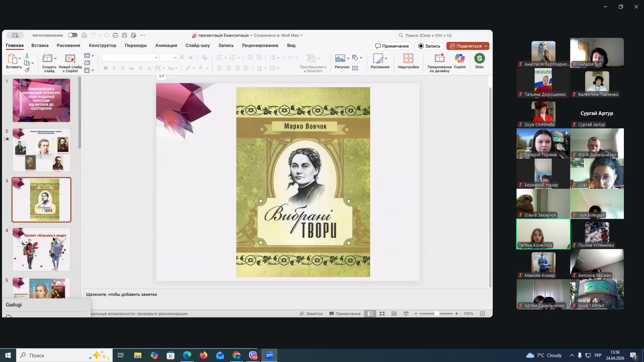Click the Запись record button
644x362 pixels.
pos(429,46)
